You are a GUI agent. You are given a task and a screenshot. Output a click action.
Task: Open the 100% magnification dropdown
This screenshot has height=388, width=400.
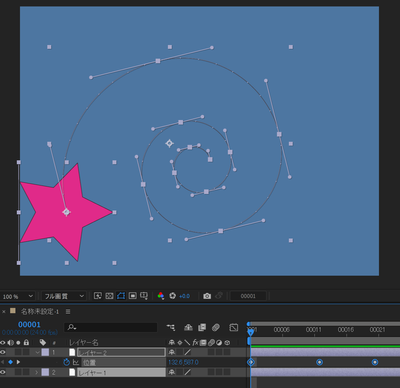click(17, 296)
